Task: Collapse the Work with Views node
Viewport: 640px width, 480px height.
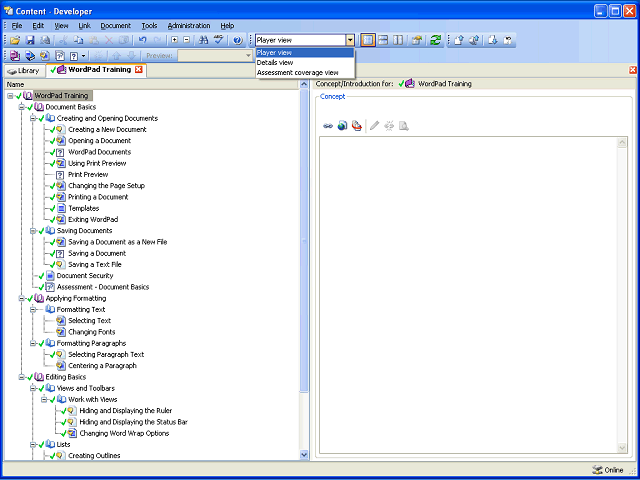Action: (44, 400)
